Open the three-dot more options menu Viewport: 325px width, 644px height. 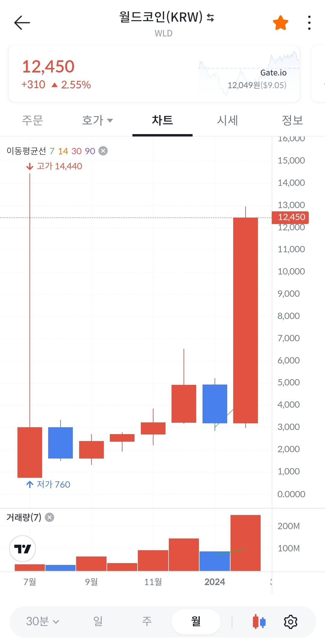[x=309, y=23]
